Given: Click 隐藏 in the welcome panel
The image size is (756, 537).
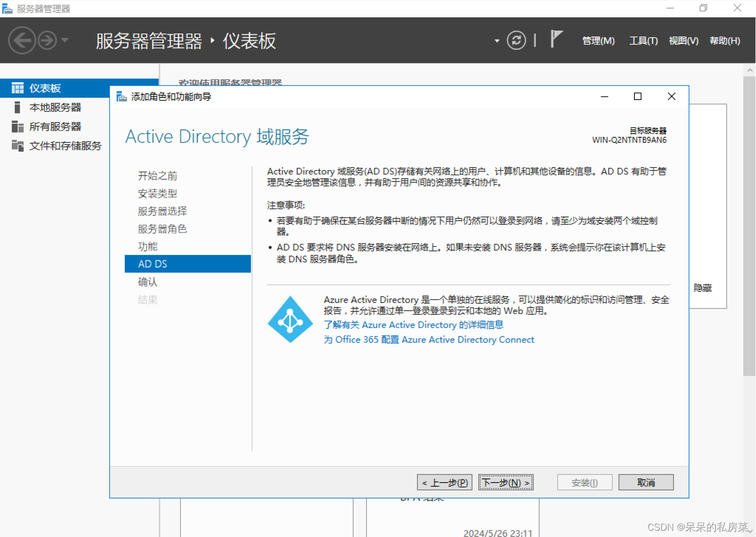Looking at the screenshot, I should tap(703, 288).
